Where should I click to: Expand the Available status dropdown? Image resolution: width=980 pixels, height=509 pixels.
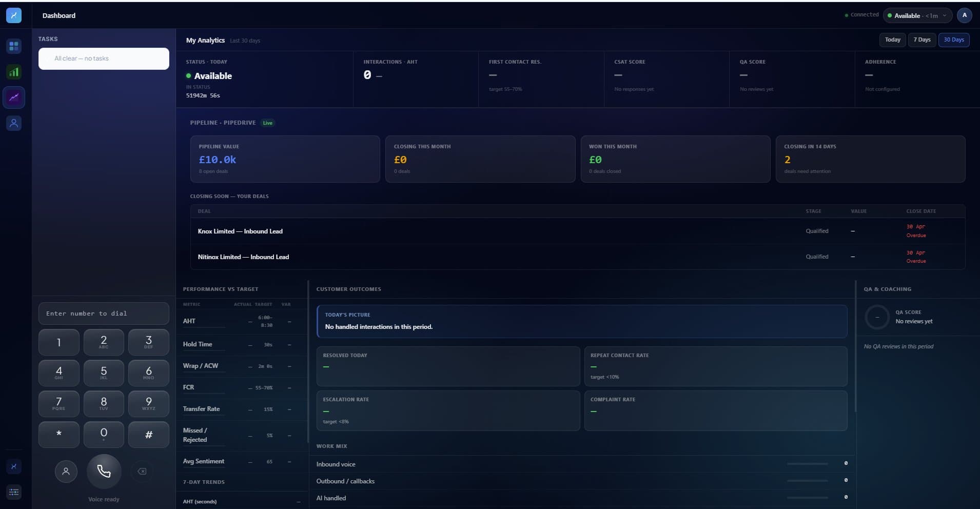coord(917,16)
